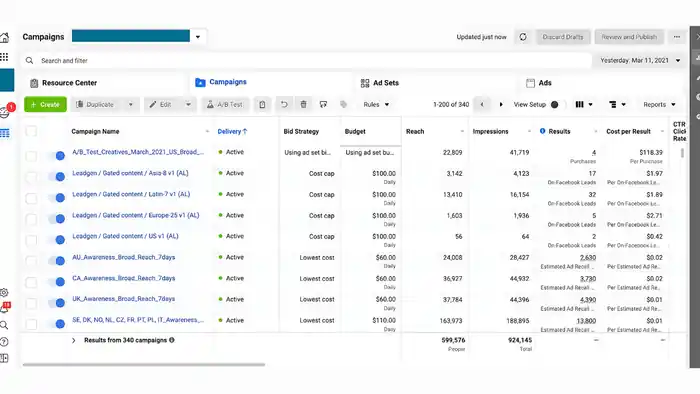The height and width of the screenshot is (394, 700).
Task: Toggle Leadgen Latin-7 v1 campaign switch
Action: pos(57,198)
